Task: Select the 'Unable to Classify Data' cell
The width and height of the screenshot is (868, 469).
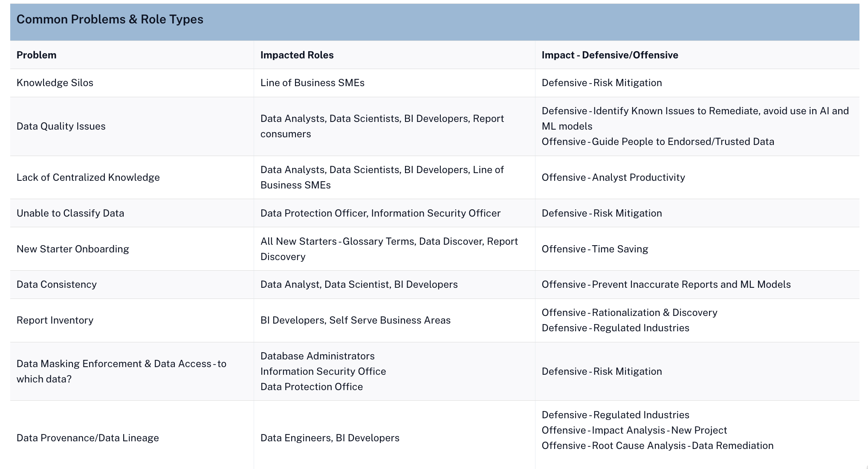Action: [x=70, y=213]
